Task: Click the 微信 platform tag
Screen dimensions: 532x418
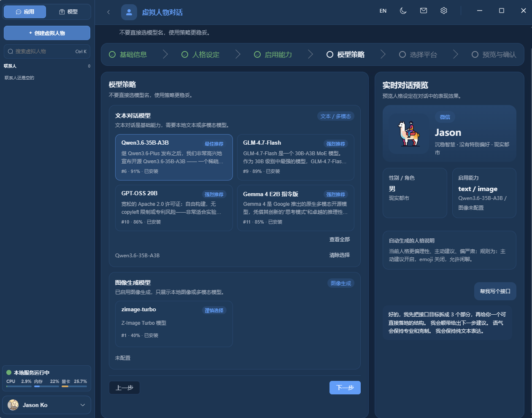Action: (445, 117)
